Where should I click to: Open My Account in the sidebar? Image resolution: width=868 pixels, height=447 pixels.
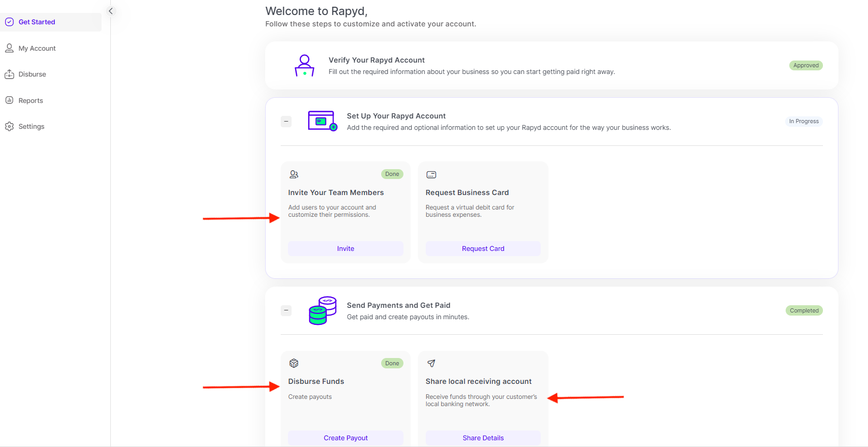click(x=37, y=48)
